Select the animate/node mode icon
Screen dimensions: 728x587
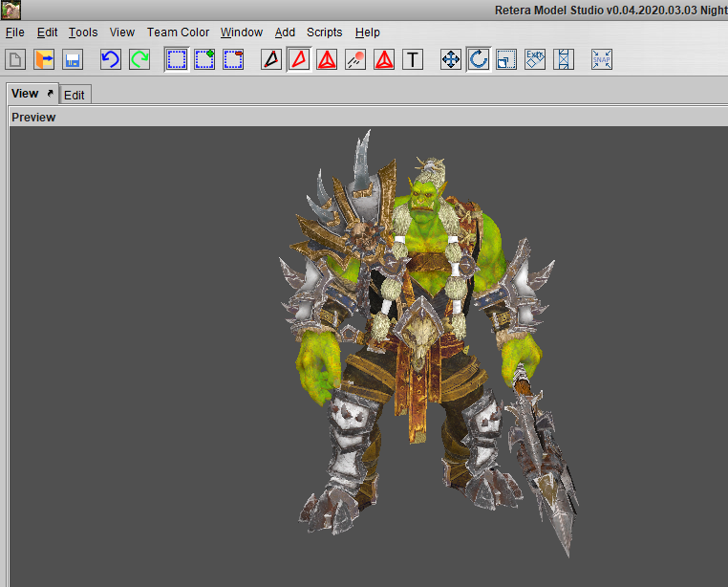tap(355, 59)
